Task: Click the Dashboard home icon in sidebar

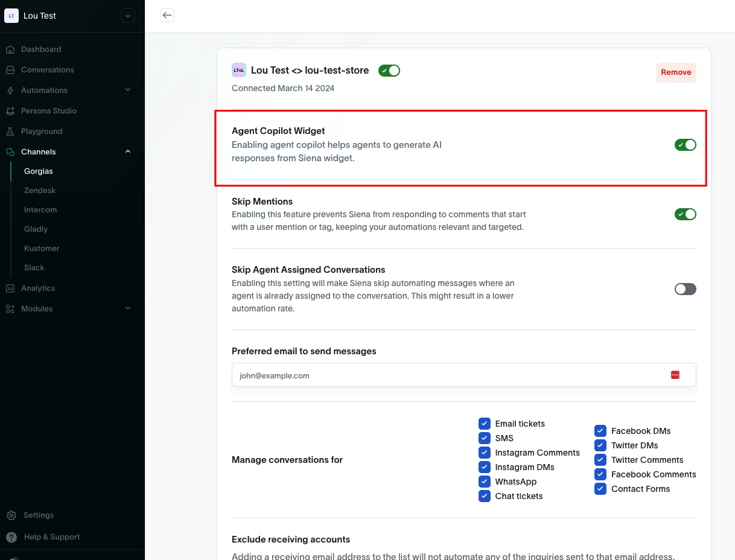Action: (x=10, y=49)
